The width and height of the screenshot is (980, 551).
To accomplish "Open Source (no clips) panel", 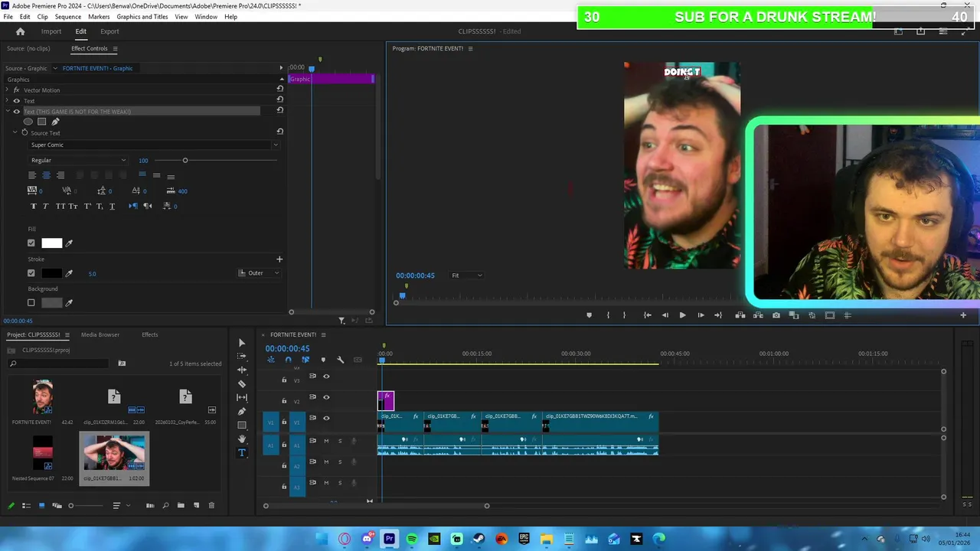I will point(28,48).
